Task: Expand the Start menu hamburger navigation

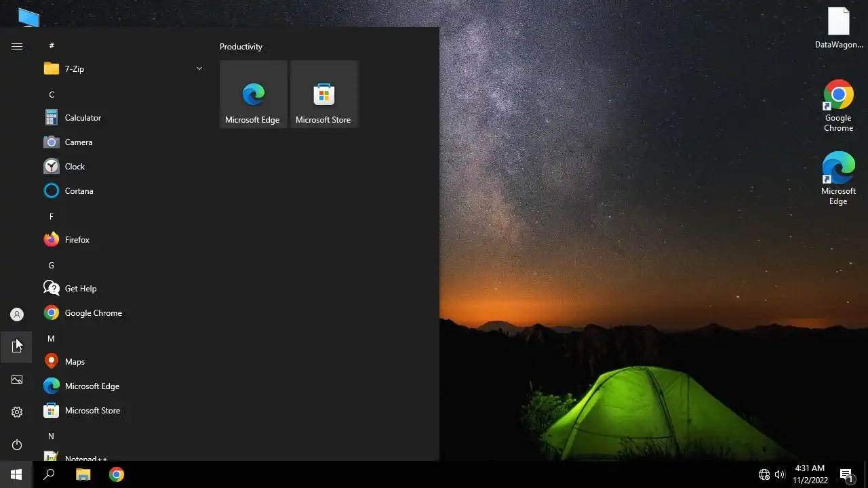Action: point(17,46)
